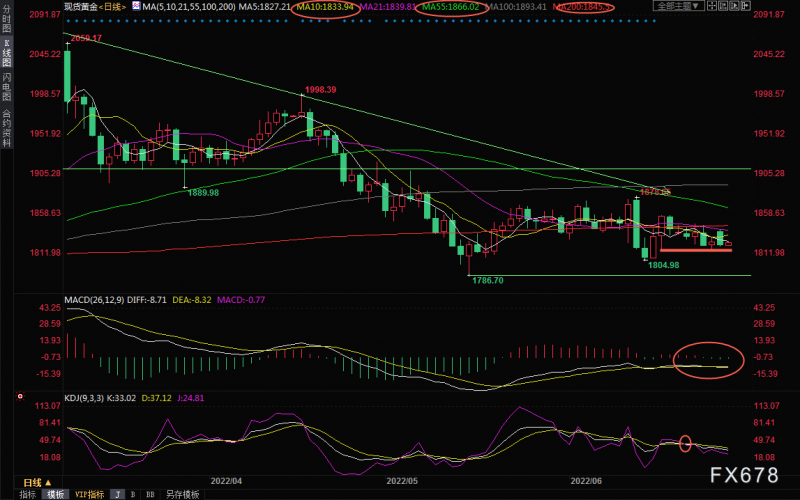The width and height of the screenshot is (800, 500).
Task: Toggle the B template button
Action: click(134, 494)
